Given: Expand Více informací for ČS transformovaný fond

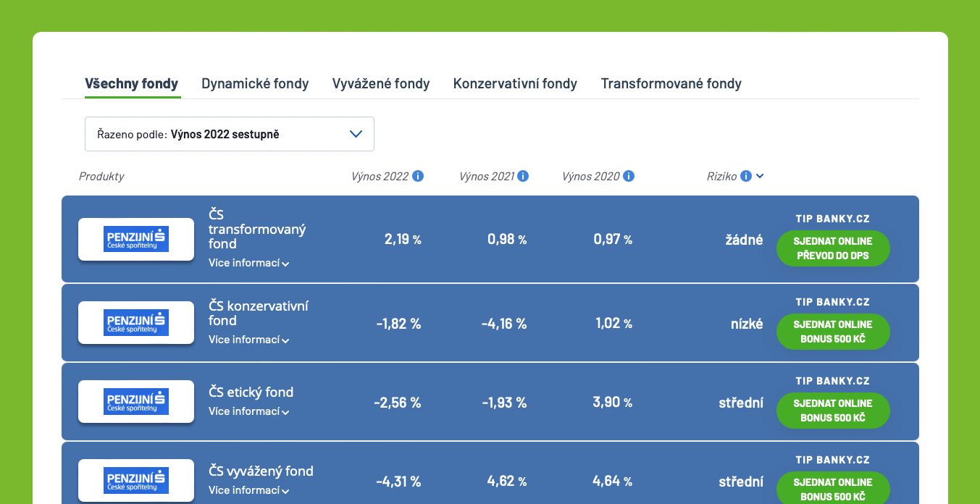Looking at the screenshot, I should (248, 263).
